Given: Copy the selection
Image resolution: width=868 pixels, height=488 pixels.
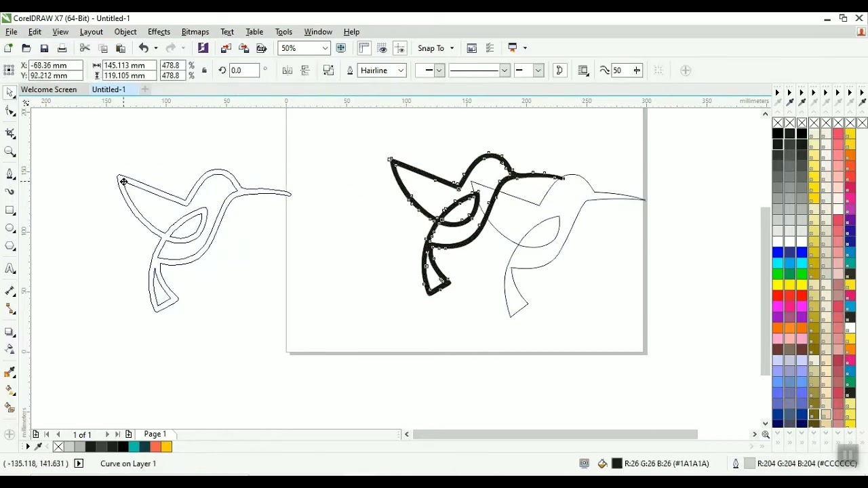Looking at the screenshot, I should pyautogui.click(x=103, y=48).
